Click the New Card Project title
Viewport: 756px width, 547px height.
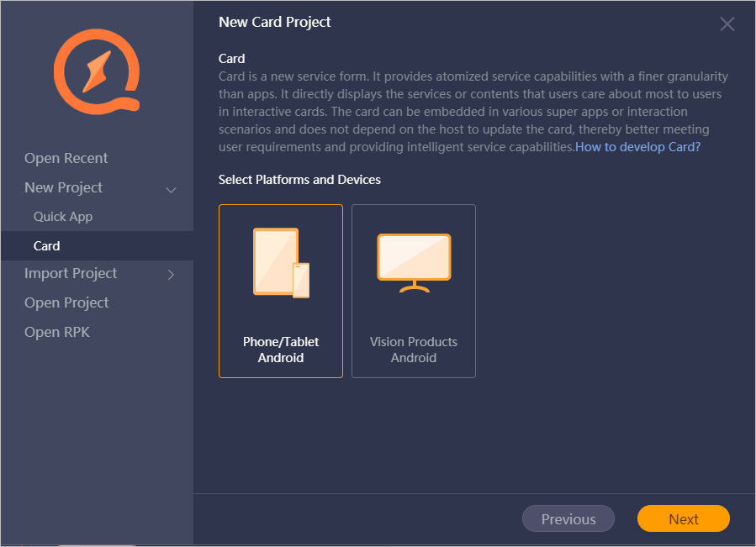coord(274,22)
